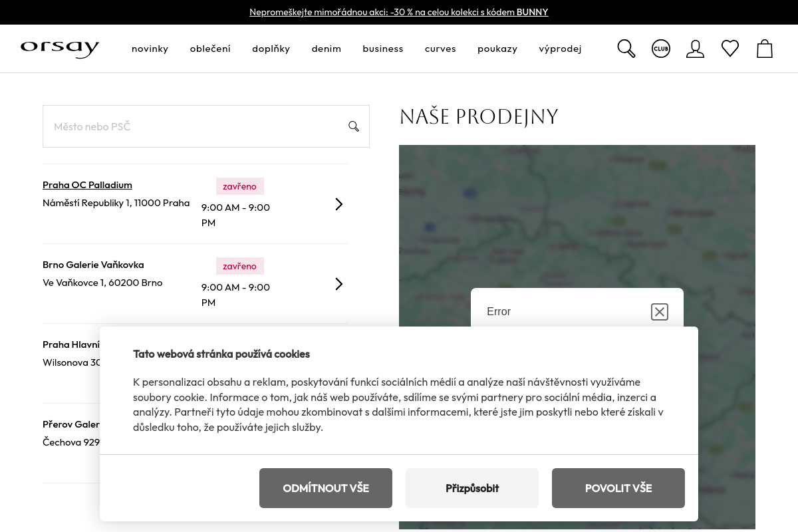The image size is (798, 532).
Task: Focus the Město nebo PSČ field
Action: [x=193, y=126]
